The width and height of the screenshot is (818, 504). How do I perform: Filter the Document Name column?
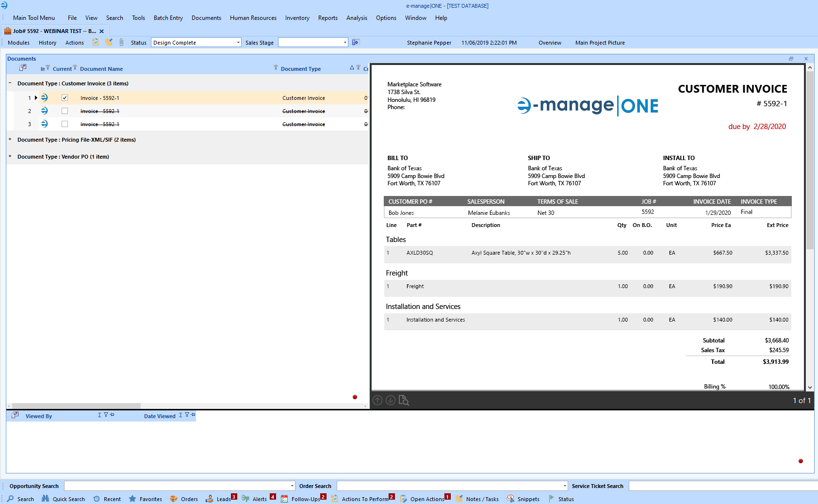coord(276,67)
